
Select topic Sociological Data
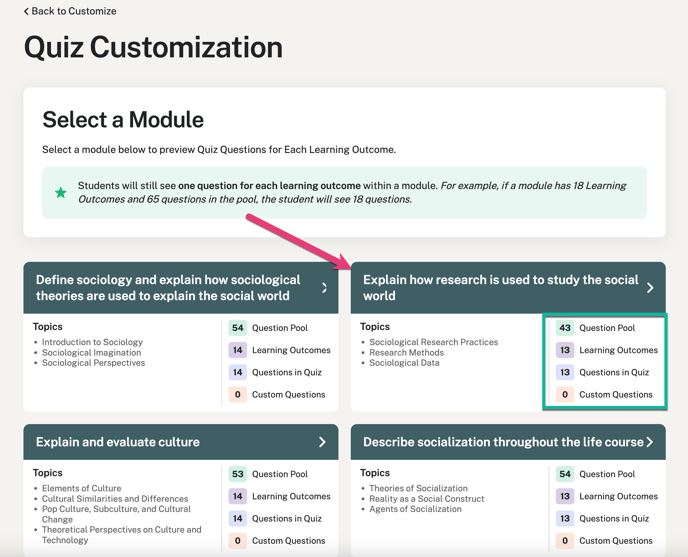pos(404,363)
